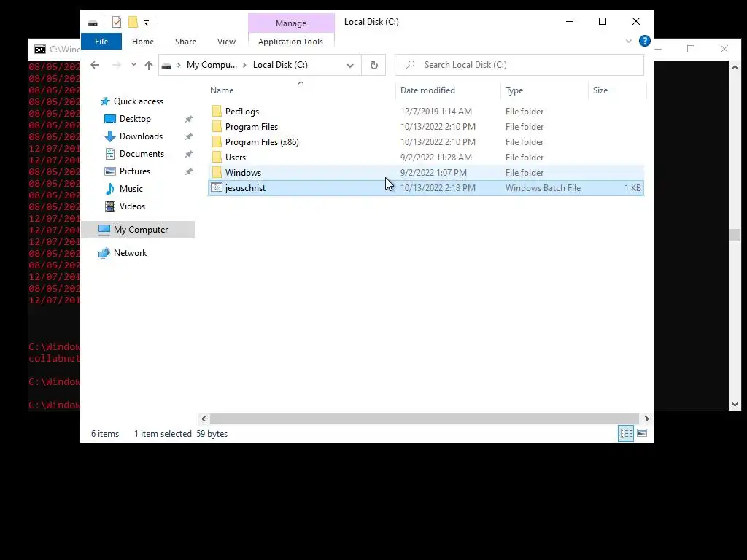Viewport: 747px width, 560px height.
Task: Open Pictures in the navigation pane
Action: tap(135, 171)
